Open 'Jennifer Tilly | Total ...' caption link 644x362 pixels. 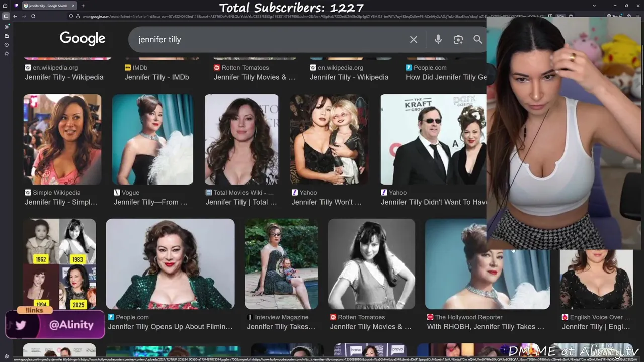[x=241, y=202]
